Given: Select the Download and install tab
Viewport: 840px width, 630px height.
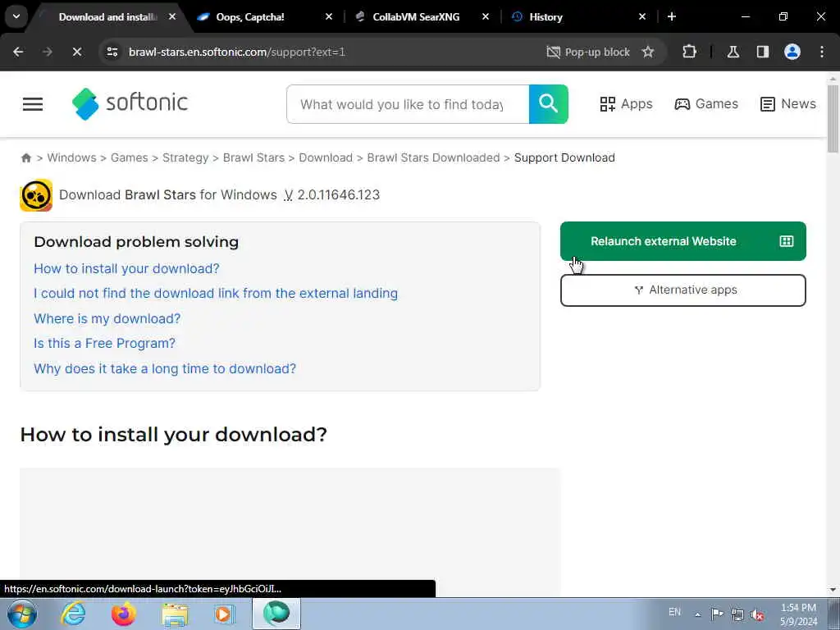Looking at the screenshot, I should coord(107,16).
